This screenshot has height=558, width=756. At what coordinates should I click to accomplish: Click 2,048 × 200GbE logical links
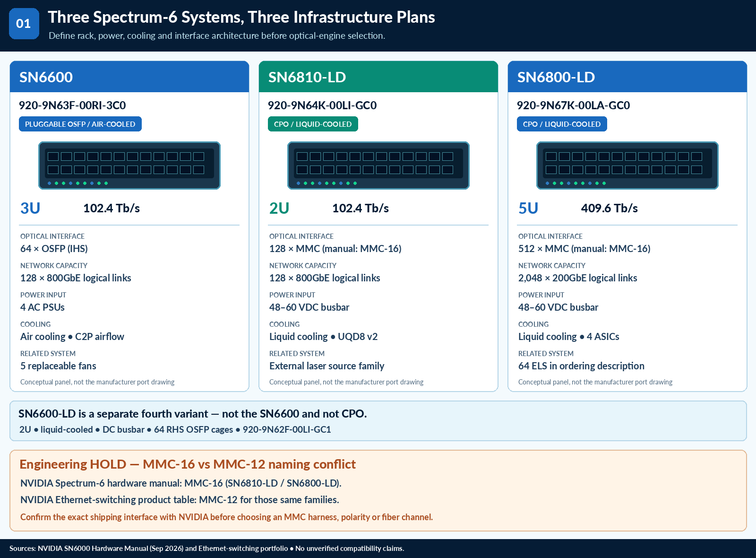pos(578,278)
